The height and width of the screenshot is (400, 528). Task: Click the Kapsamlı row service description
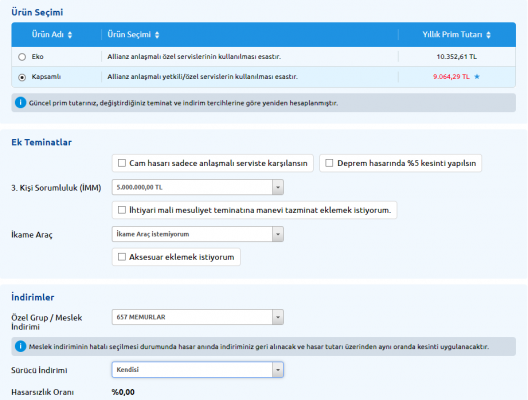pos(202,77)
